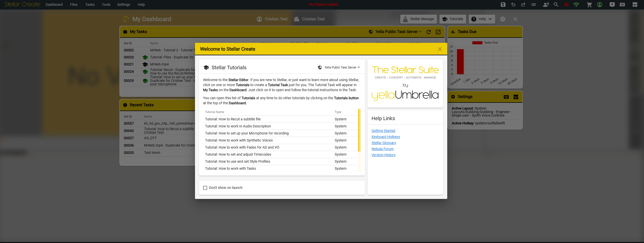Click keyboard icon in Settings panel header
The height and width of the screenshot is (243, 644).
coord(506,97)
